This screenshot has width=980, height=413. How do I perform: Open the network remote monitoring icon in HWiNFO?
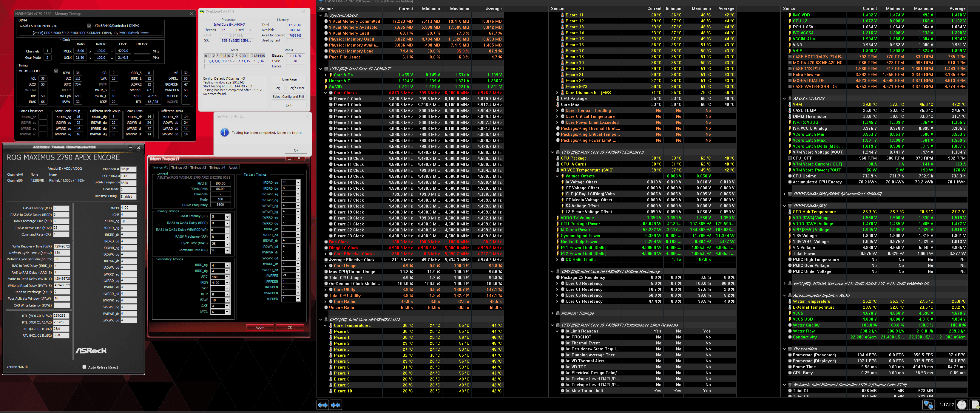[x=928, y=405]
